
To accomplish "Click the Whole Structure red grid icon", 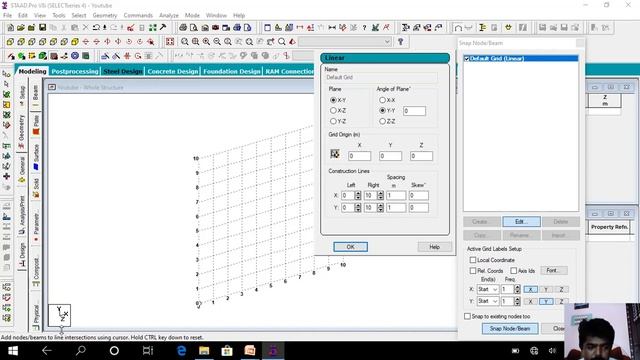I will (x=170, y=42).
